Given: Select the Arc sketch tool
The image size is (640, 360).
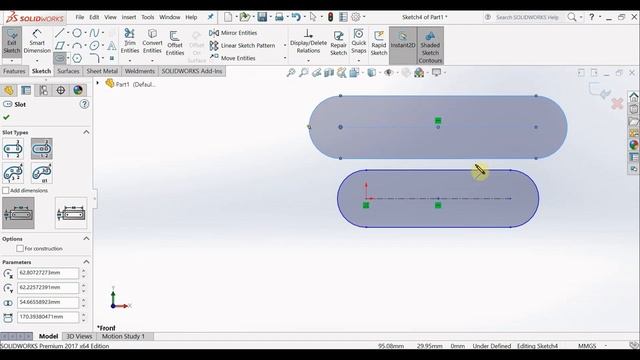Looking at the screenshot, I should point(77,45).
